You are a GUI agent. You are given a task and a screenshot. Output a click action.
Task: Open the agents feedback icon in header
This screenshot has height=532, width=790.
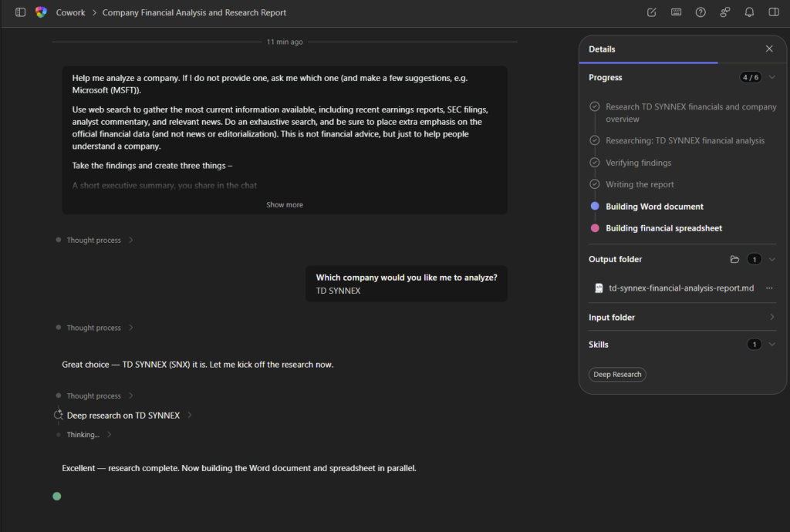click(x=724, y=12)
